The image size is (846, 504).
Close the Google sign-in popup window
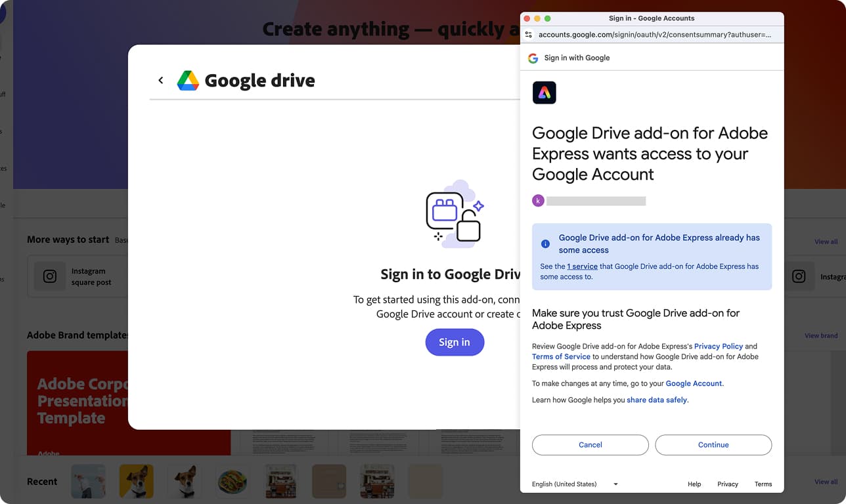(x=527, y=18)
